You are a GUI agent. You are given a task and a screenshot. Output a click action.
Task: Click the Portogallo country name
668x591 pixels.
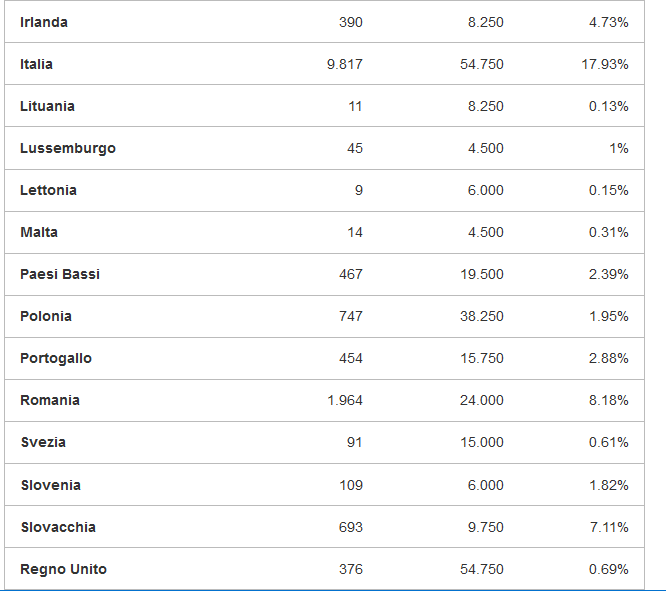click(56, 358)
